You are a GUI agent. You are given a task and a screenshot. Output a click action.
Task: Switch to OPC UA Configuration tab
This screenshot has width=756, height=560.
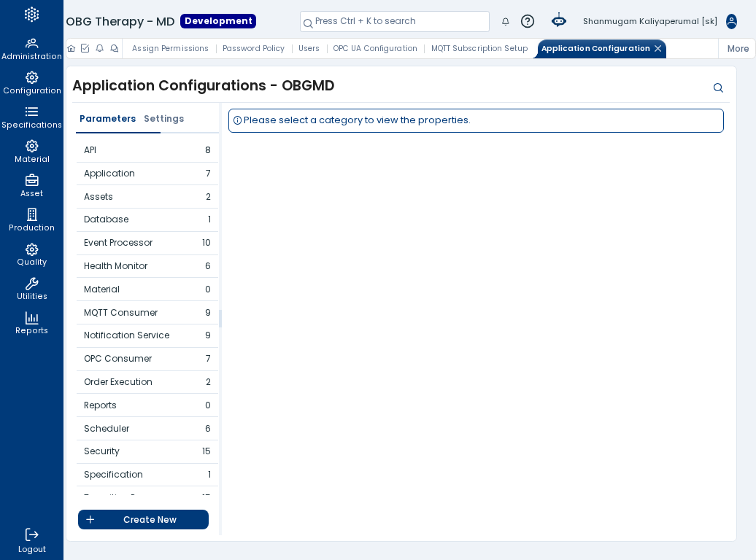pyautogui.click(x=375, y=48)
